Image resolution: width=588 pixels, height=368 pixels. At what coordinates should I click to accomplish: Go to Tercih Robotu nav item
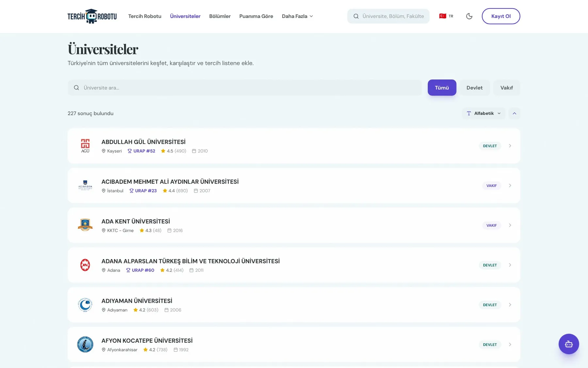(145, 16)
